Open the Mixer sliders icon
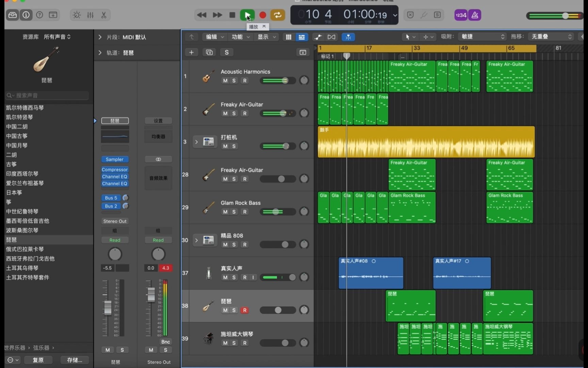 click(x=90, y=15)
